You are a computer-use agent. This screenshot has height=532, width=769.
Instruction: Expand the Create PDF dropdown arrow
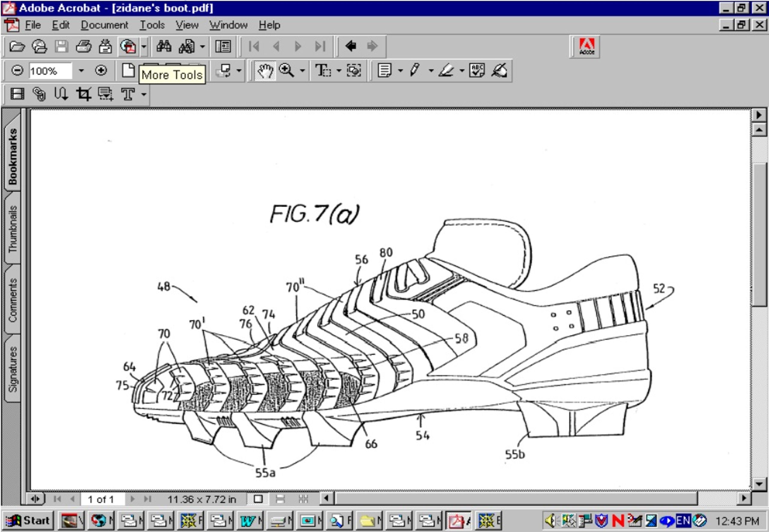[144, 46]
